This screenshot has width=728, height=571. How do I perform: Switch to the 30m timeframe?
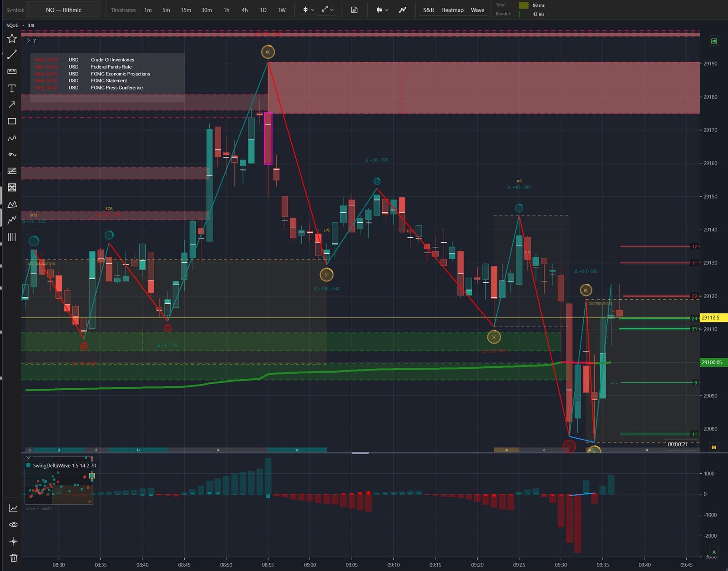207,10
